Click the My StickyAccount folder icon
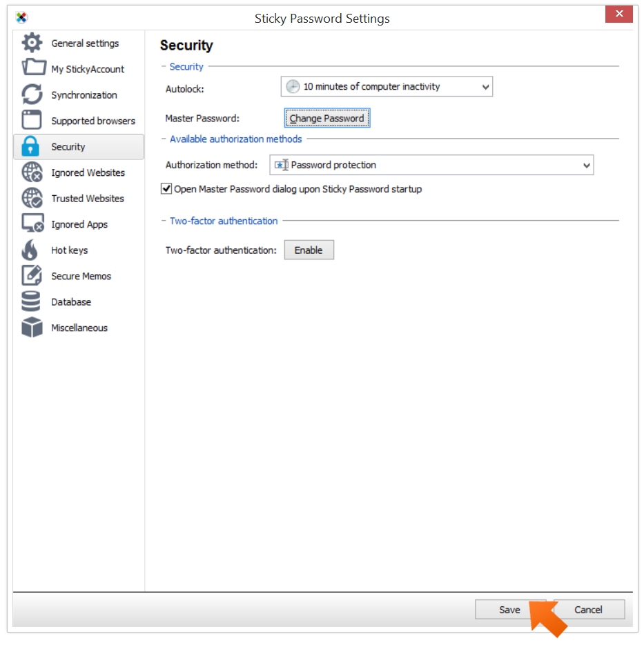The image size is (644, 647). [x=32, y=69]
